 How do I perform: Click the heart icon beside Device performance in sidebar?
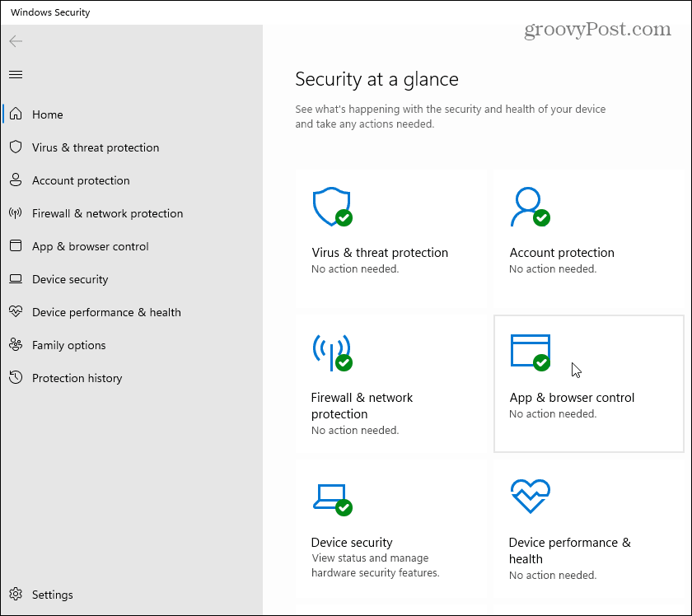(16, 311)
